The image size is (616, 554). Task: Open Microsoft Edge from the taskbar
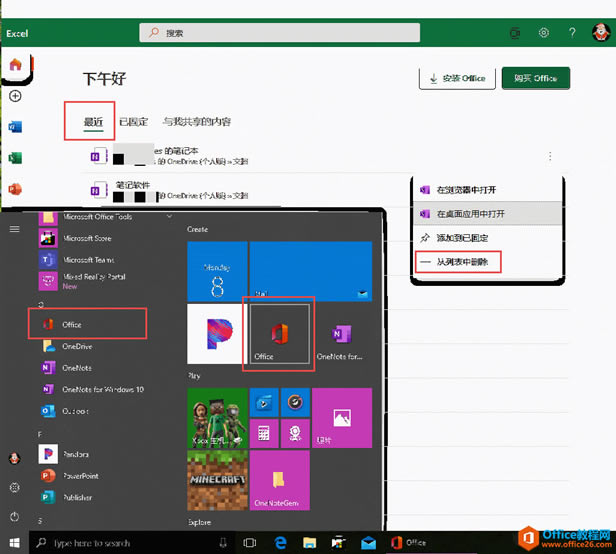[280, 543]
